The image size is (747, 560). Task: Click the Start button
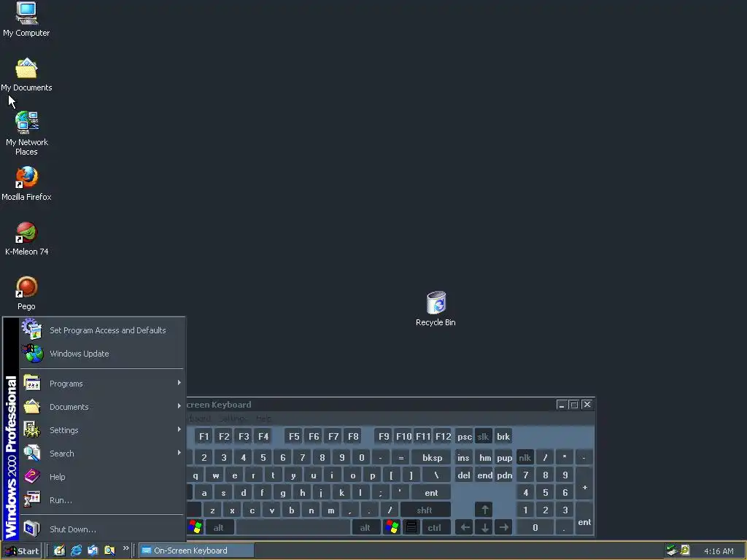coord(21,551)
